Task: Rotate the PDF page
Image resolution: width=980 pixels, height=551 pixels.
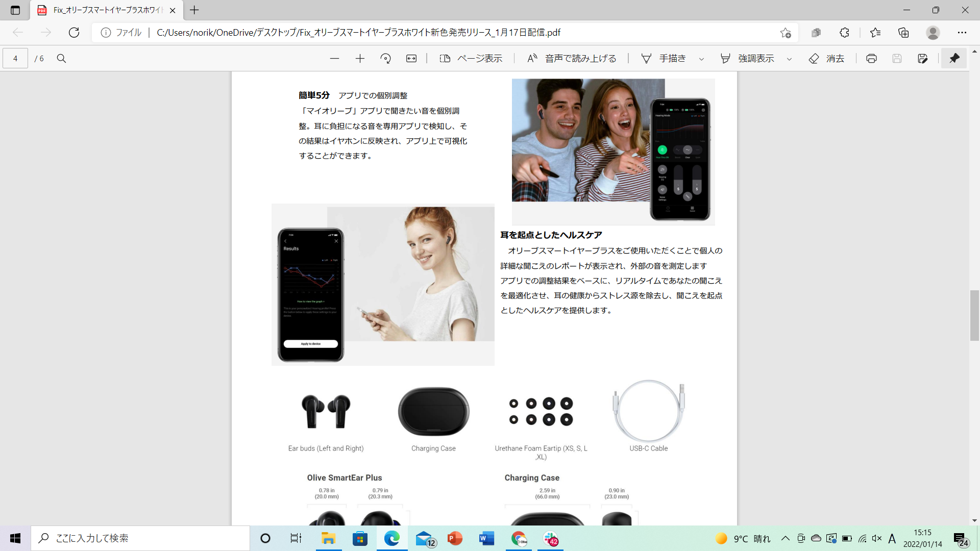Action: pyautogui.click(x=385, y=59)
